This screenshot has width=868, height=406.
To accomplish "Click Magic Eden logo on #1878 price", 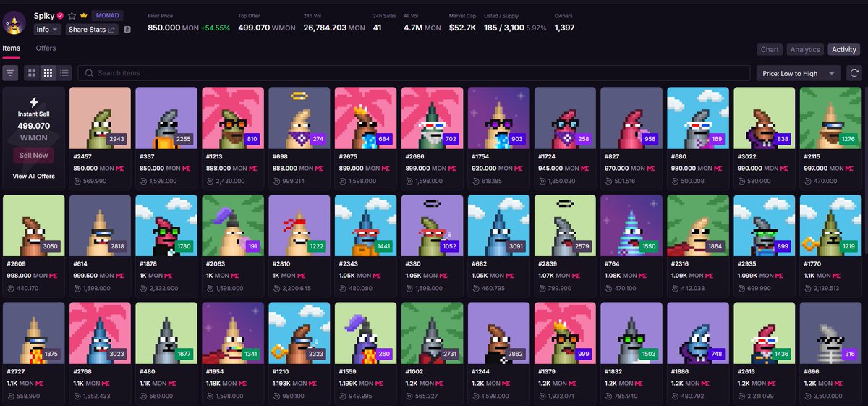I will tap(168, 276).
